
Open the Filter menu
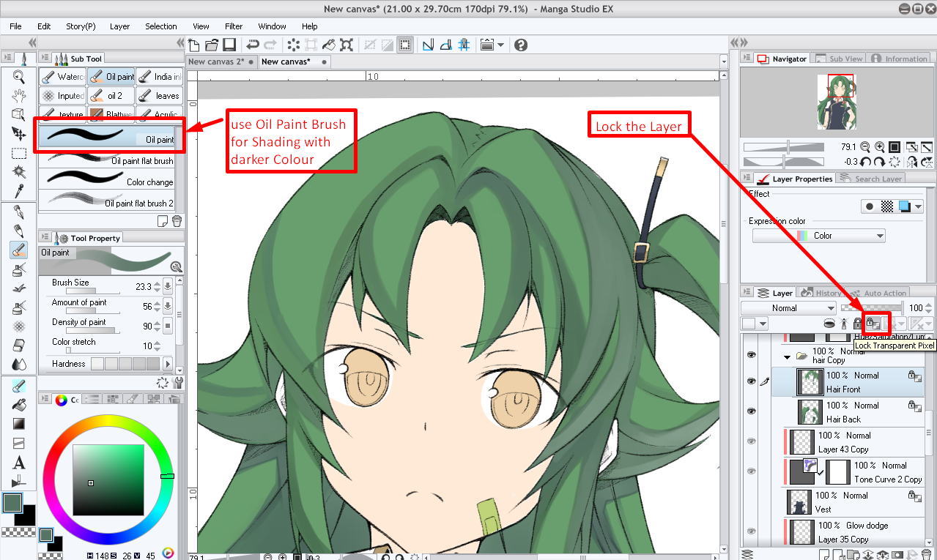point(234,26)
